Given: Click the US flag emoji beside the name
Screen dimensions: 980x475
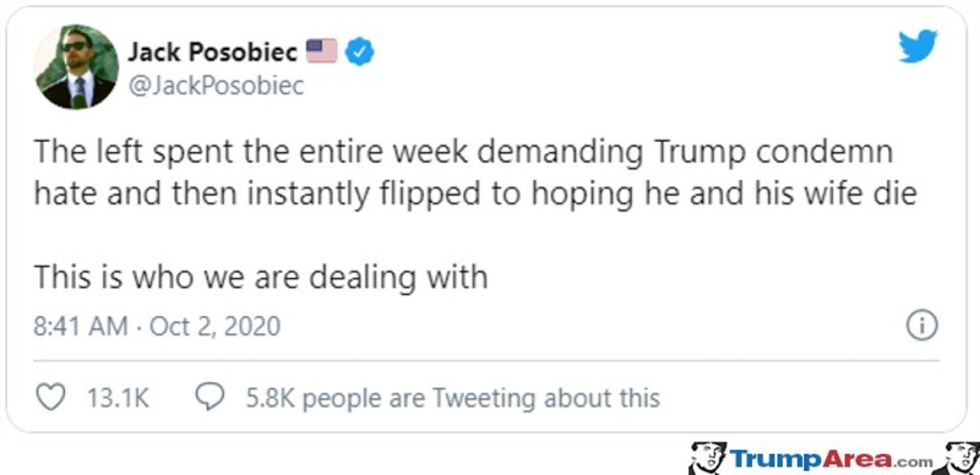Looking at the screenshot, I should coord(322,50).
